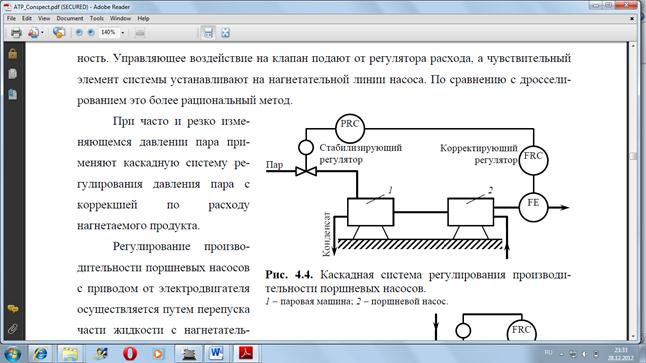Click the vertical scrollbar thumb
The width and height of the screenshot is (646, 363).
point(634,156)
